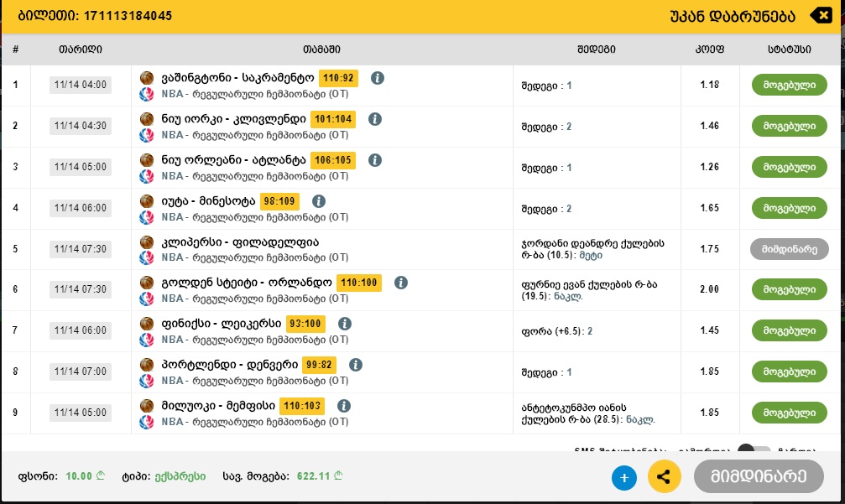Close ticket using the X icon
Image resolution: width=845 pixels, height=504 pixels.
pos(822,16)
